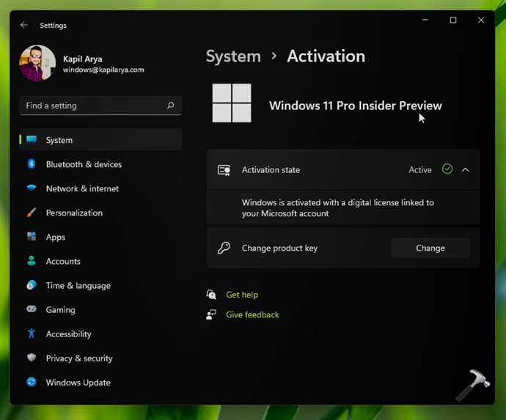Screen dimensions: 506x420
Task: Open the Get help link
Action: [242, 295]
